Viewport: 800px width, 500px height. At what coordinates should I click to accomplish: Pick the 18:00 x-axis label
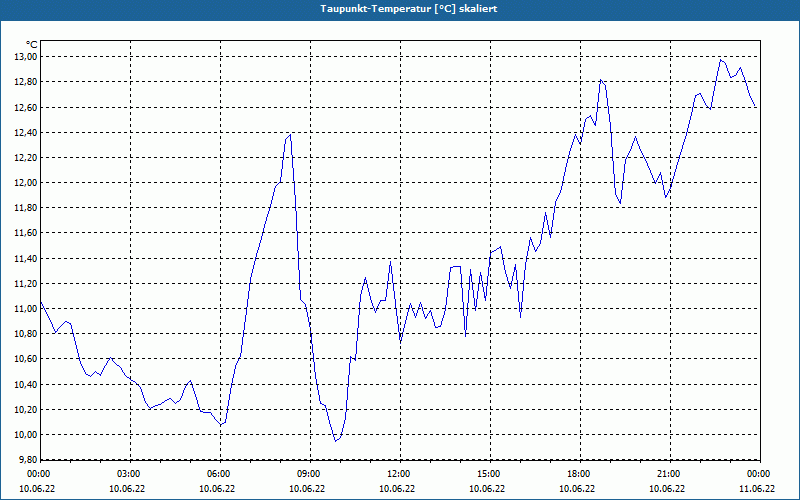581,474
